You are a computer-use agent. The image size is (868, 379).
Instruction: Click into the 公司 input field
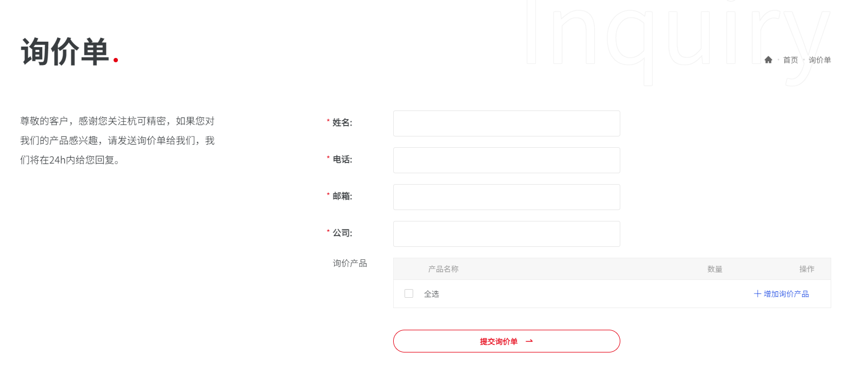(x=506, y=234)
